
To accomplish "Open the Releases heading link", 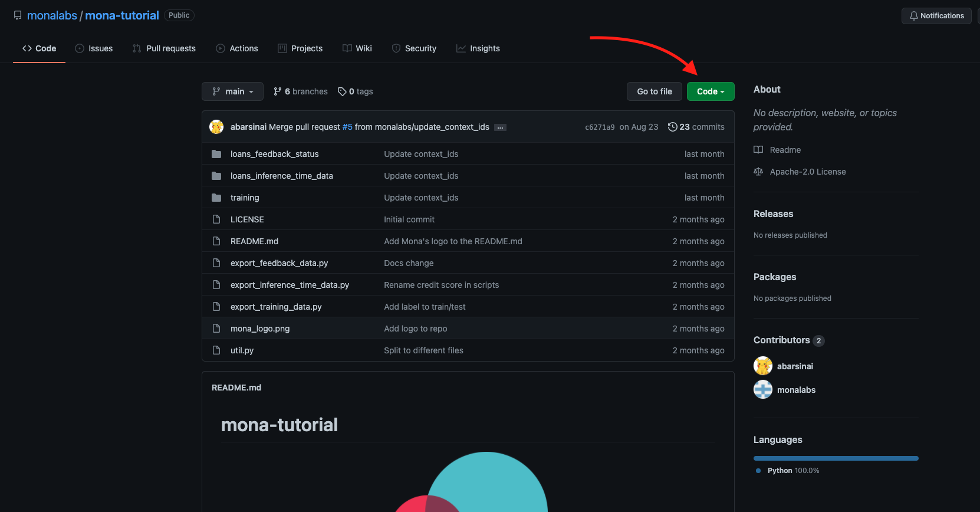I will click(x=773, y=214).
